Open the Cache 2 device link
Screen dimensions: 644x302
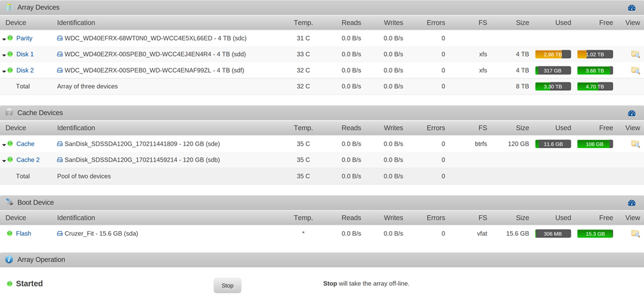point(28,160)
